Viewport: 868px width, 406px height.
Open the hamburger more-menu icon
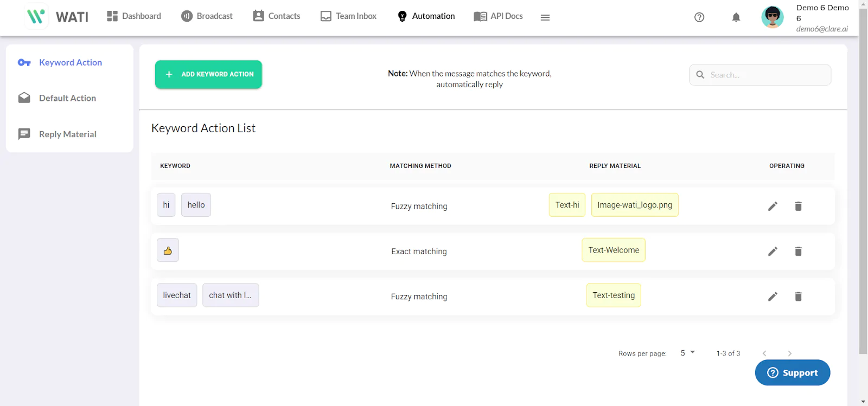click(545, 17)
